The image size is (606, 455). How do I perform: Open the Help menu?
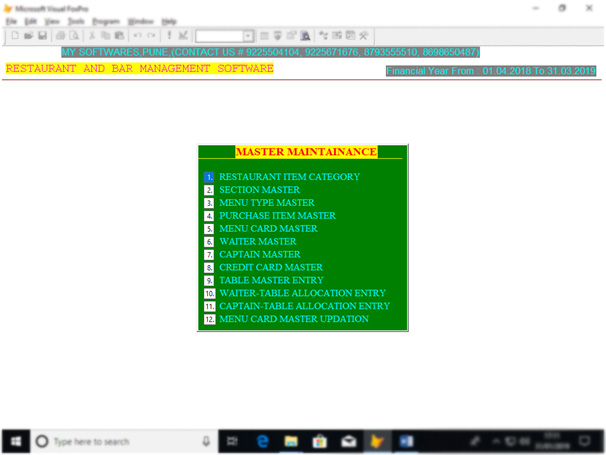[x=169, y=21]
